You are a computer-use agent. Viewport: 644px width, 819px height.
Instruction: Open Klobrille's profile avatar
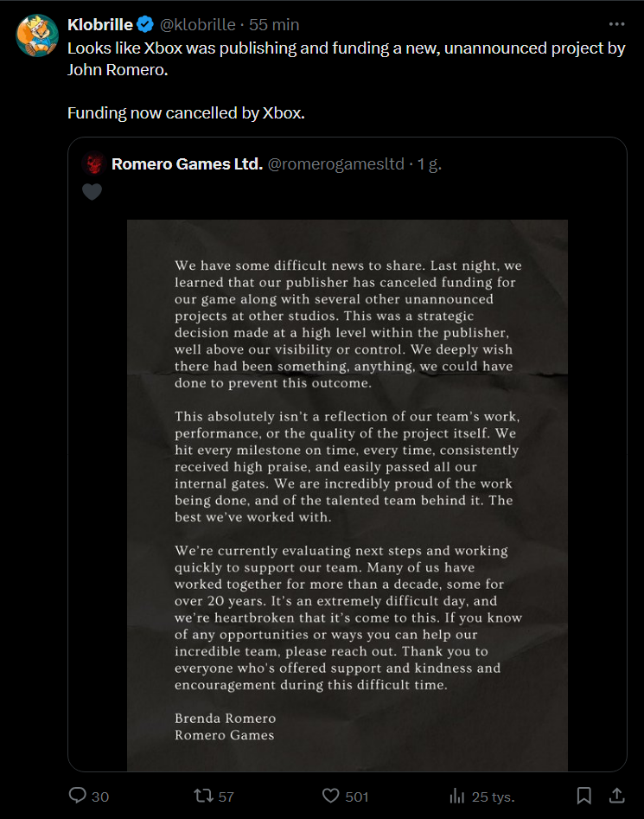(x=37, y=35)
